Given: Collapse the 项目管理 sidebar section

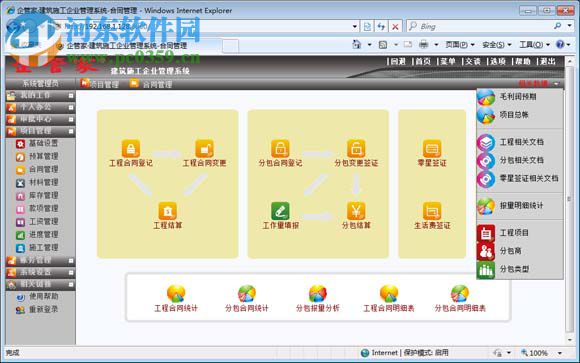Looking at the screenshot, I should click(x=71, y=131).
